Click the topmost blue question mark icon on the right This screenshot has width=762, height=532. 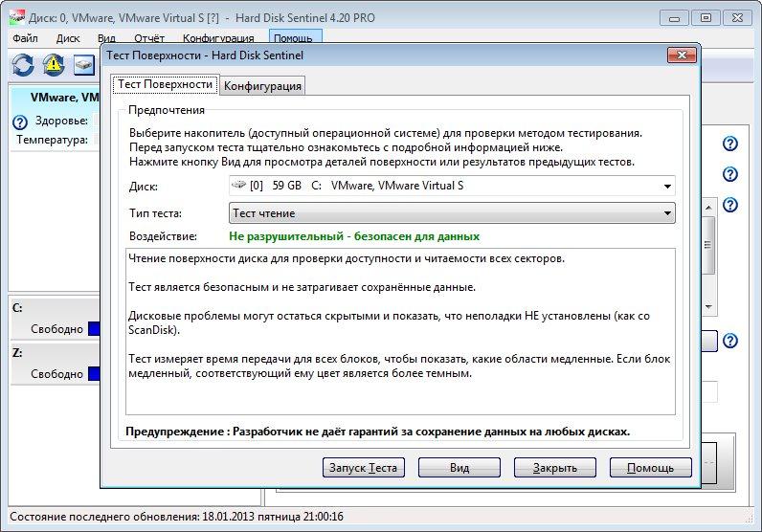(729, 144)
